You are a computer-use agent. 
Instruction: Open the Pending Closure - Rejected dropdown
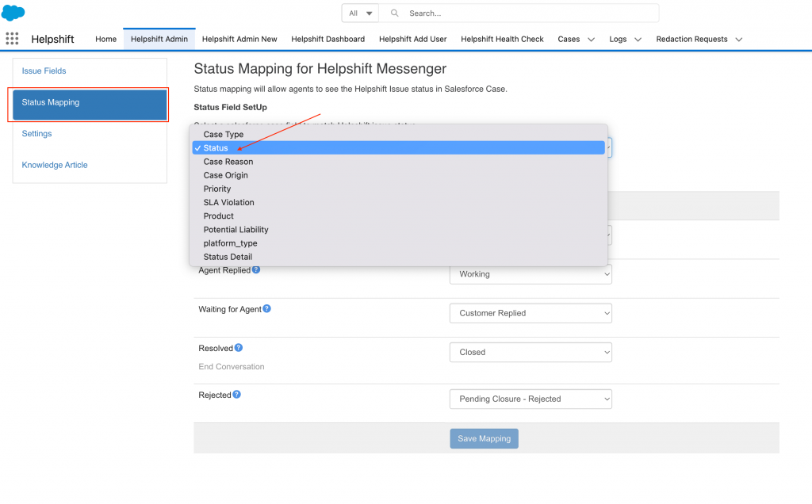click(530, 399)
